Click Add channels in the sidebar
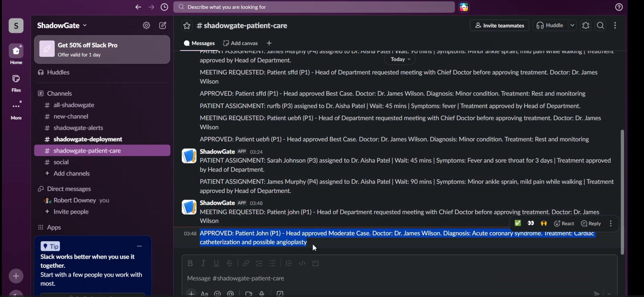 click(102, 174)
